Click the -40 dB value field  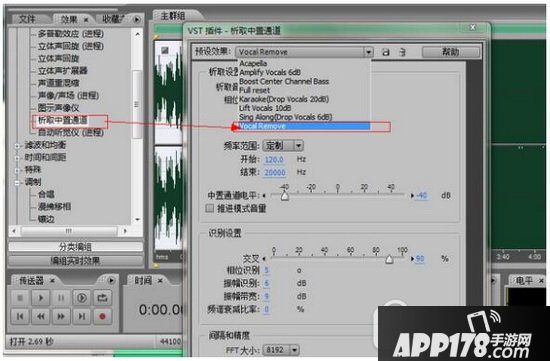[x=422, y=195]
